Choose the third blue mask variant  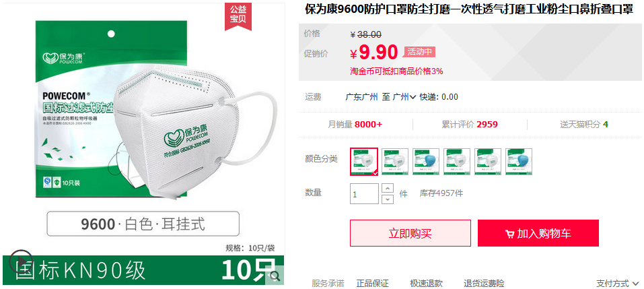pos(426,162)
